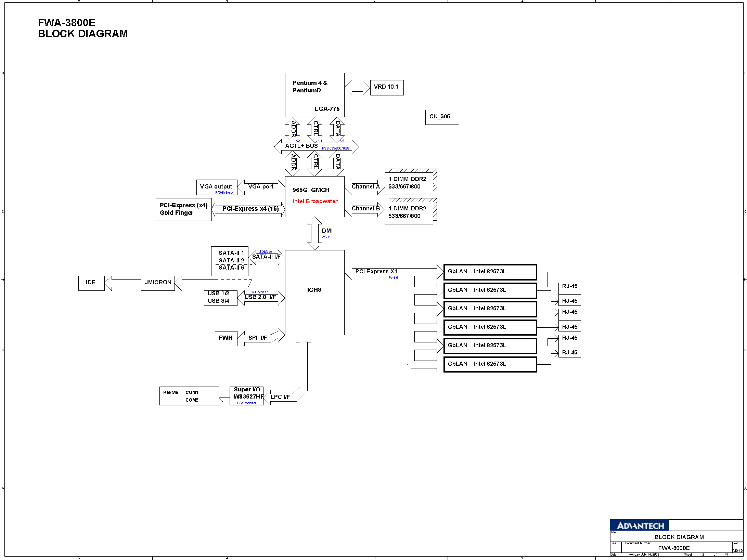
Task: Click the SATA-II 1 entry
Action: coord(231,253)
